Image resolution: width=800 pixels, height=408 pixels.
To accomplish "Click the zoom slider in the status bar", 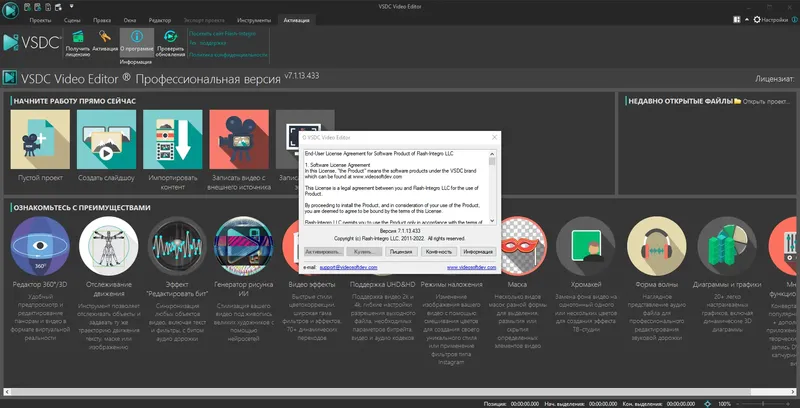I will 763,404.
